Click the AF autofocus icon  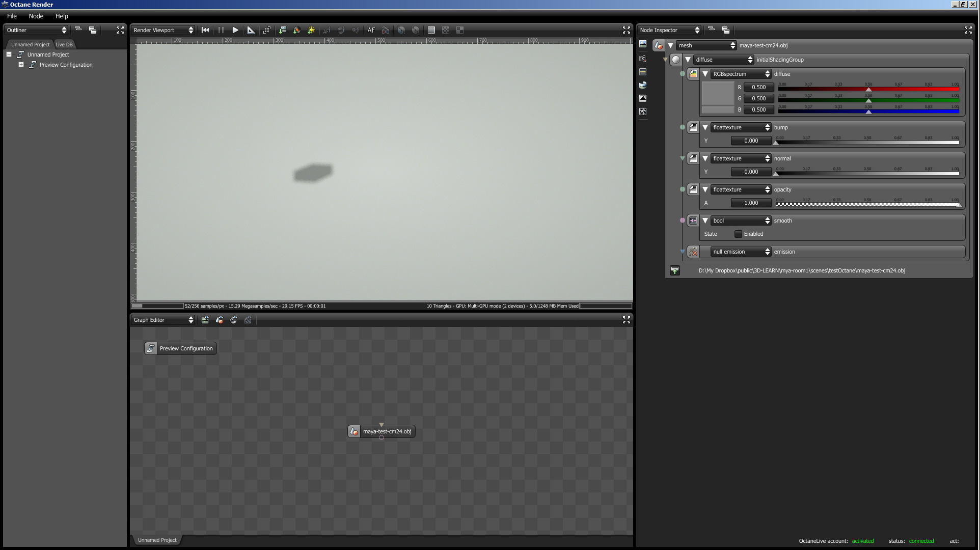[371, 31]
